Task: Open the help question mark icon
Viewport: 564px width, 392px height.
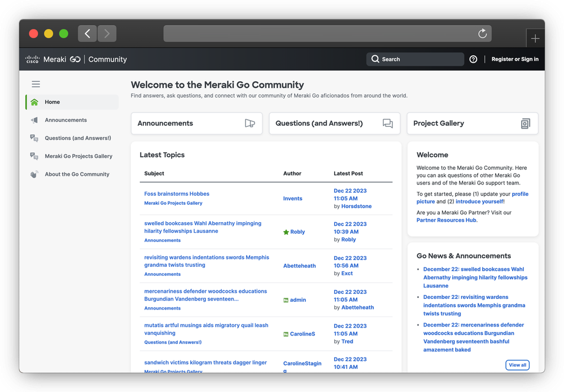Action: pos(473,59)
